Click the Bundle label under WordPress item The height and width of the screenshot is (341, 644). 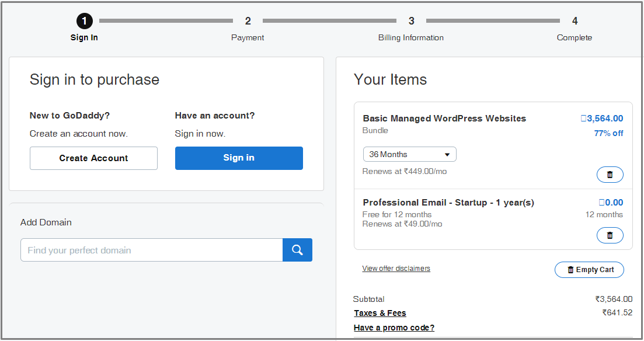[375, 130]
